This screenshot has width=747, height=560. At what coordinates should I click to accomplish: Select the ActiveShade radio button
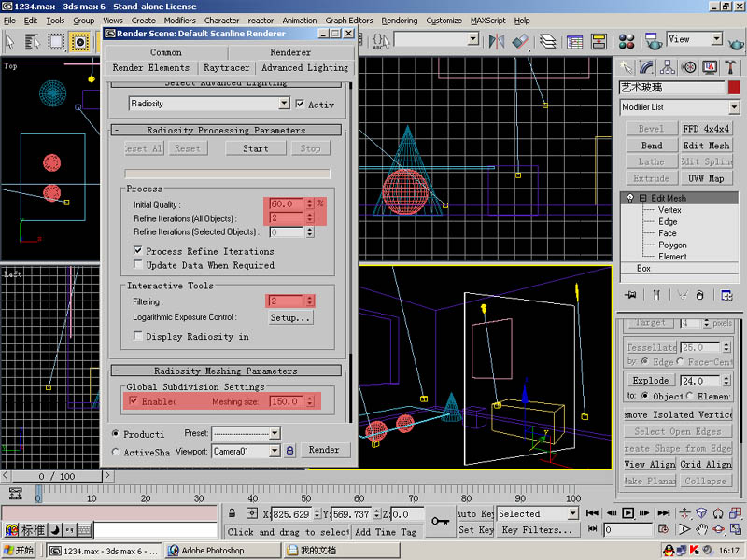(x=115, y=452)
